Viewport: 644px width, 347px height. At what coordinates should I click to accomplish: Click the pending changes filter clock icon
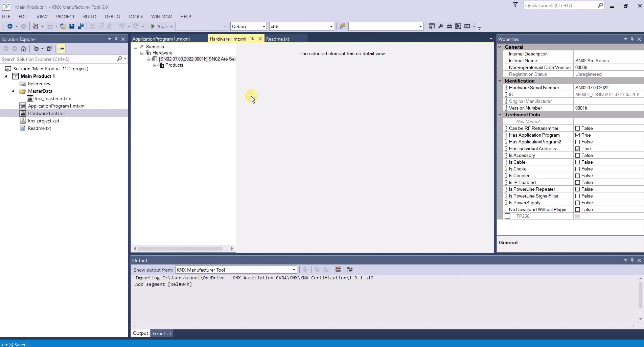pyautogui.click(x=36, y=49)
